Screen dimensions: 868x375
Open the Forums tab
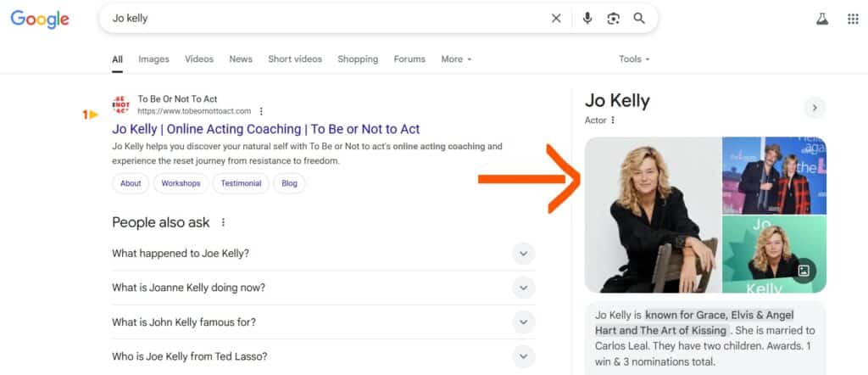pyautogui.click(x=409, y=59)
